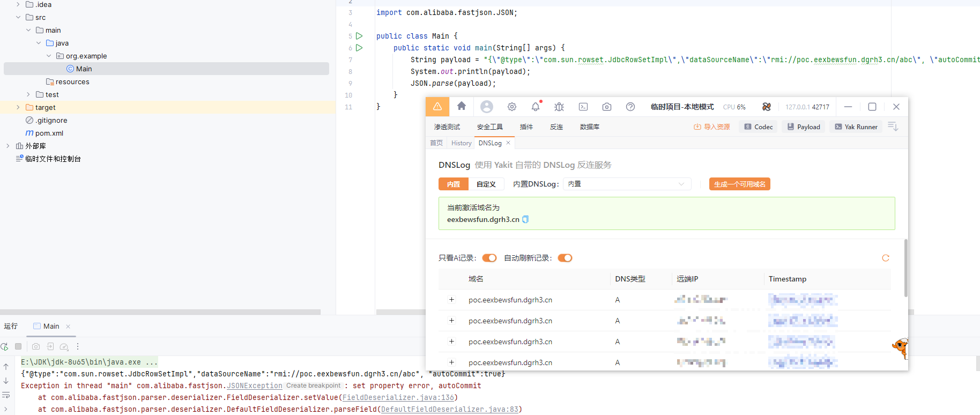This screenshot has width=980, height=415.
Task: Go to Yakit home via house icon
Action: click(462, 106)
